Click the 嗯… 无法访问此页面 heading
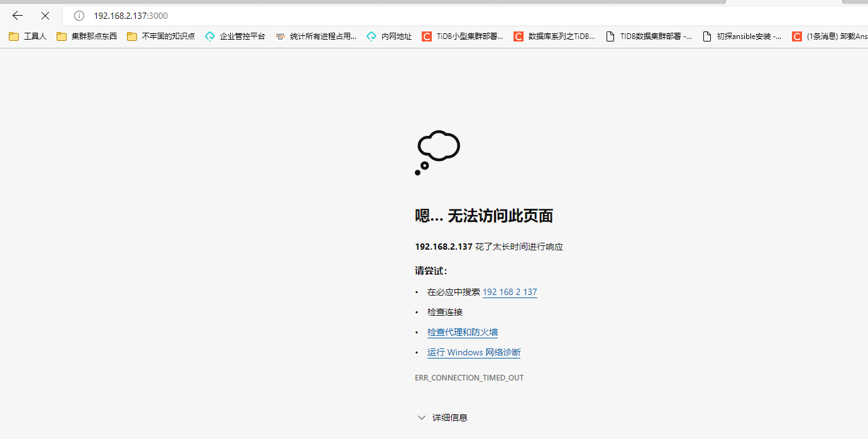 [484, 216]
